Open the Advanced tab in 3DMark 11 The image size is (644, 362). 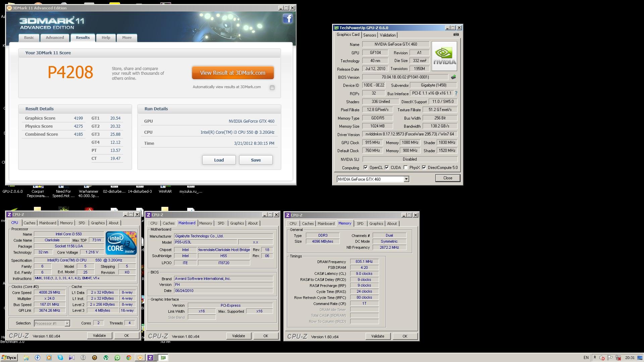pyautogui.click(x=55, y=38)
